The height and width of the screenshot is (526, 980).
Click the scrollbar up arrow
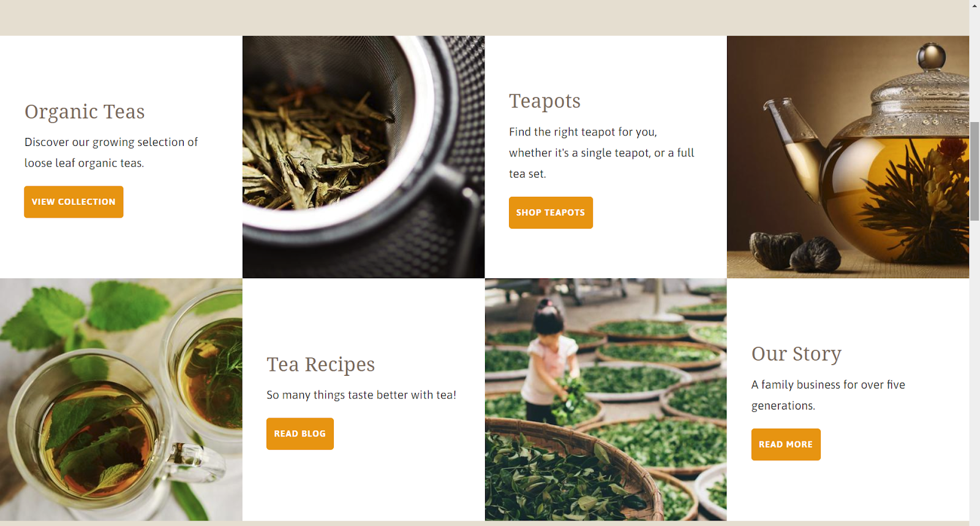(x=974, y=5)
